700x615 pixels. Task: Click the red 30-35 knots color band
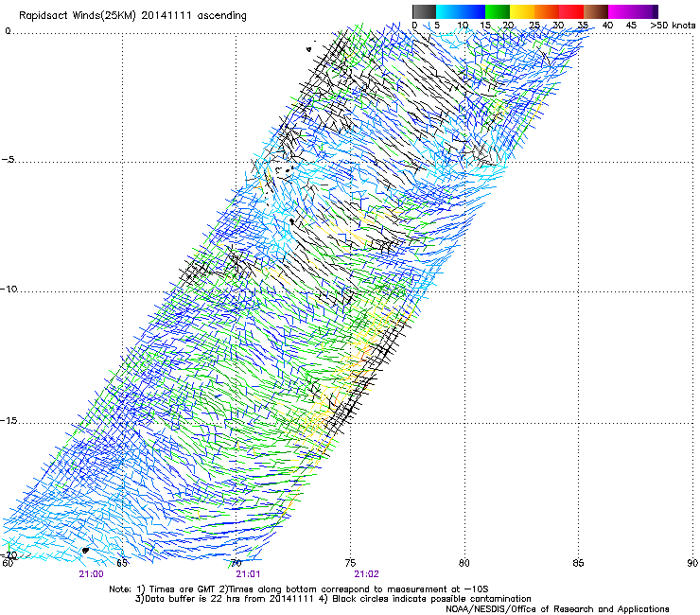571,11
